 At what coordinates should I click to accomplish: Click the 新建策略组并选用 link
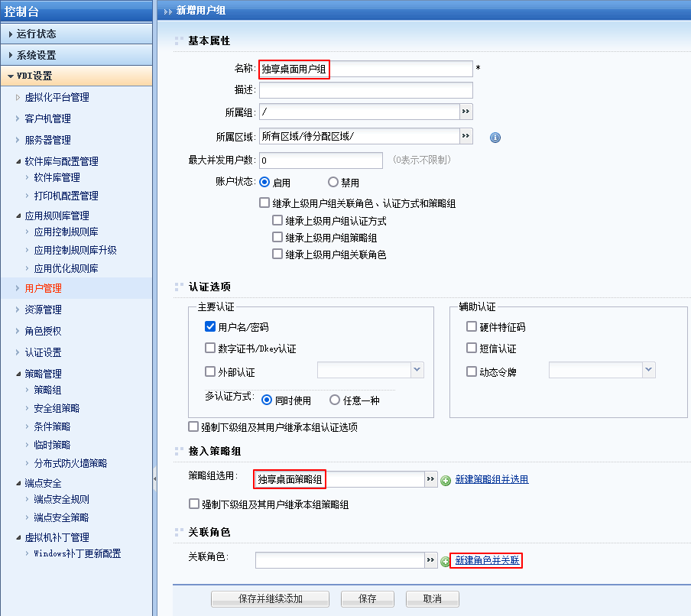[491, 479]
